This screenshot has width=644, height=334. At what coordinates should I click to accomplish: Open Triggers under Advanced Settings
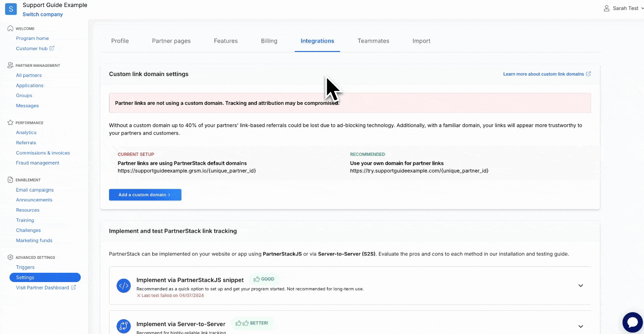[x=25, y=267]
